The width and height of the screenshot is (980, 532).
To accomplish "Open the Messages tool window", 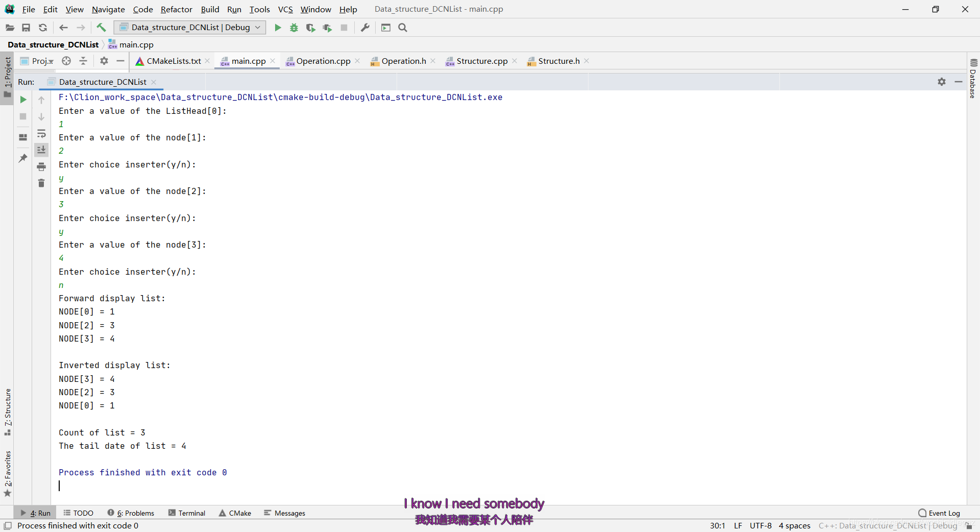I will click(x=284, y=513).
